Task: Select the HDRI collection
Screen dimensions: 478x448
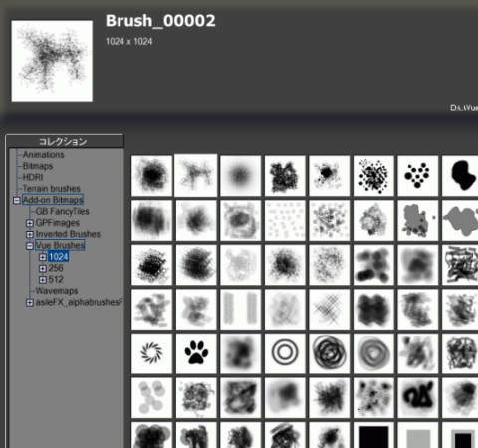Action: pos(33,177)
